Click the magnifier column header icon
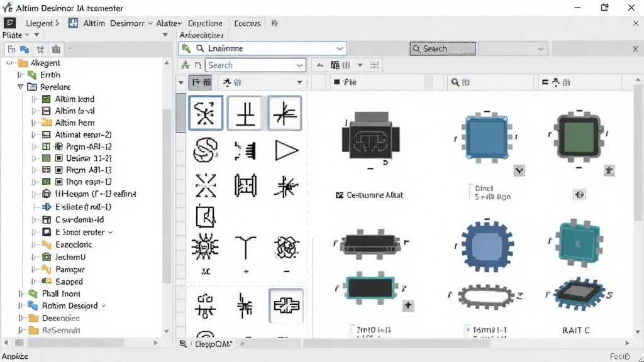Image resolution: width=644 pixels, height=362 pixels. tap(455, 82)
